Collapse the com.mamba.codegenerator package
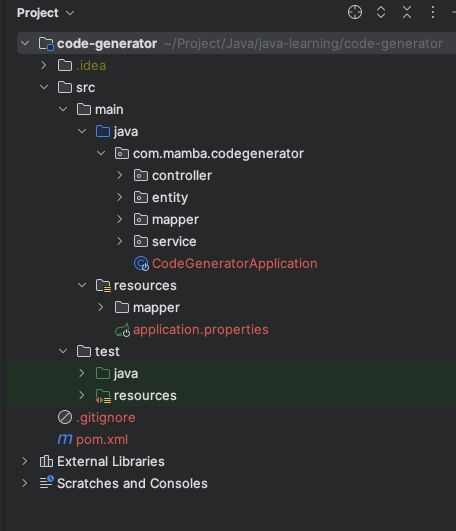The height and width of the screenshot is (531, 456). click(x=101, y=153)
